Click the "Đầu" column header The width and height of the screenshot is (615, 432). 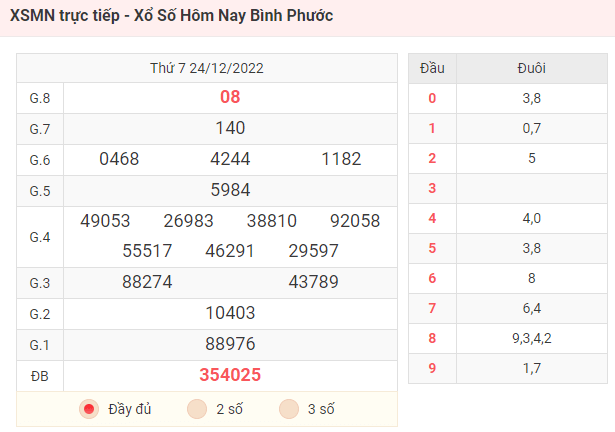(432, 68)
